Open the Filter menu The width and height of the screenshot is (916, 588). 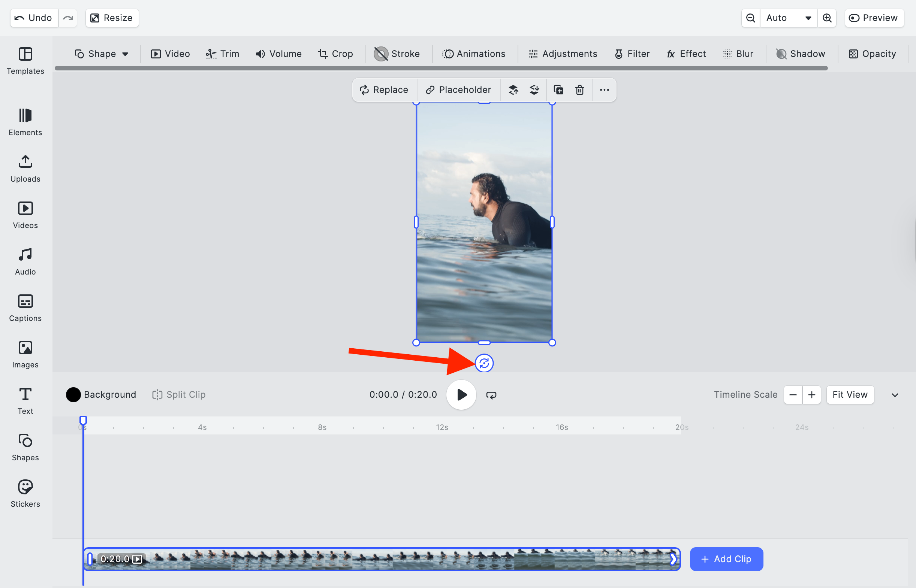point(632,54)
